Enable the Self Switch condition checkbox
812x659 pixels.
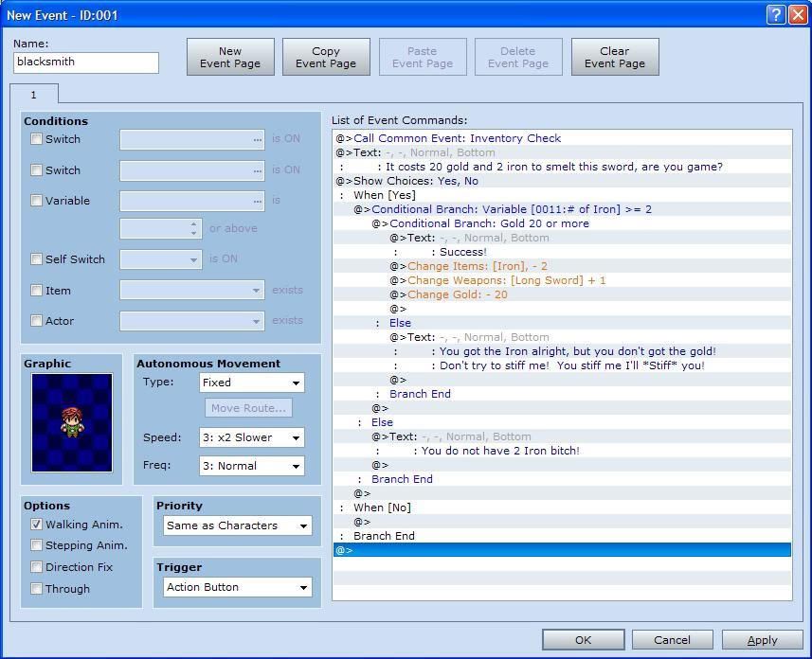point(36,258)
